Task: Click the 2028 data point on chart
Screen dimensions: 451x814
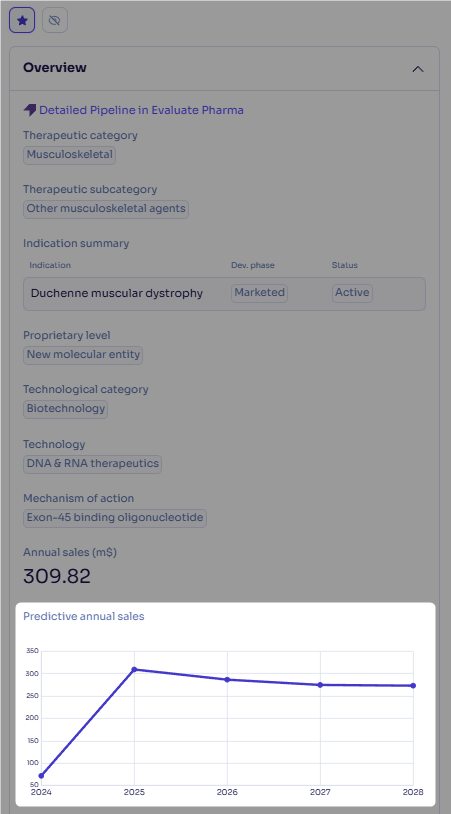Action: (x=413, y=686)
